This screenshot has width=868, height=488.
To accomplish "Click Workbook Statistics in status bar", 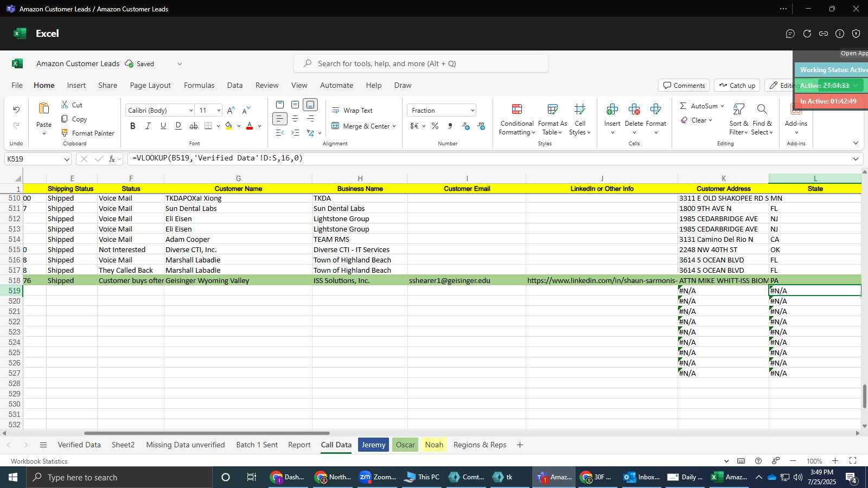I will (39, 461).
